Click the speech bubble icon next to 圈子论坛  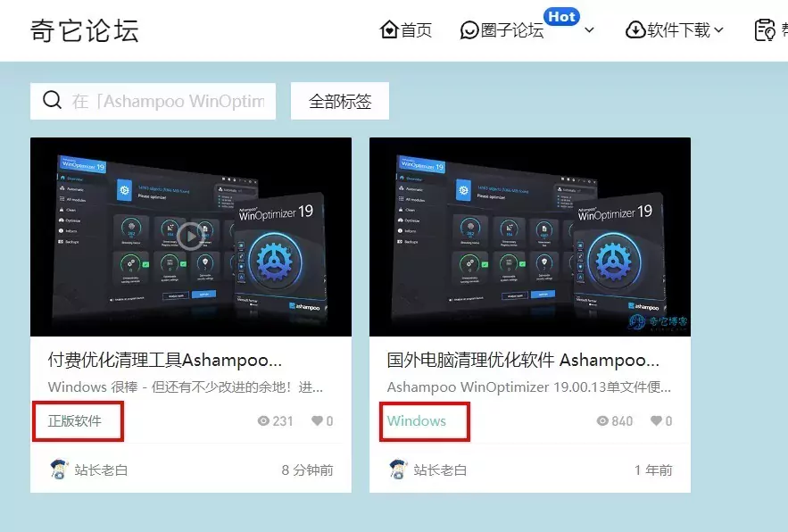pos(469,29)
